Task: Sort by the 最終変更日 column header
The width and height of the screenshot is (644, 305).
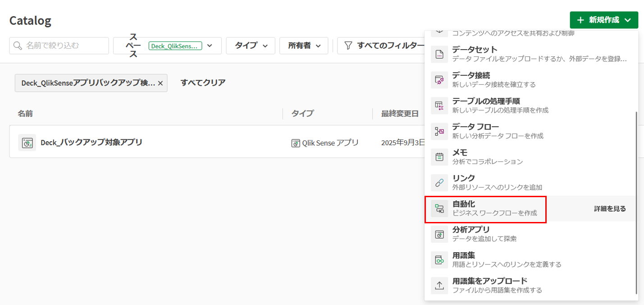Action: (x=400, y=113)
